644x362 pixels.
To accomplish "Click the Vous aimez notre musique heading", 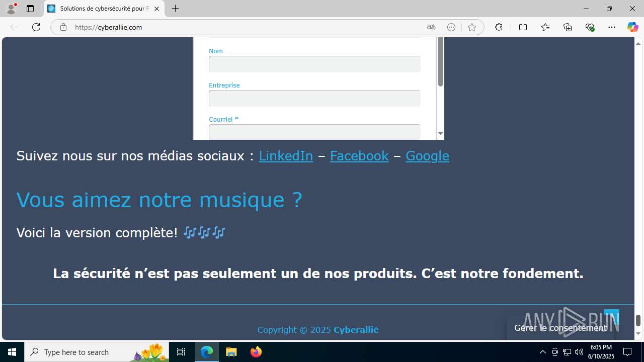I will click(159, 200).
